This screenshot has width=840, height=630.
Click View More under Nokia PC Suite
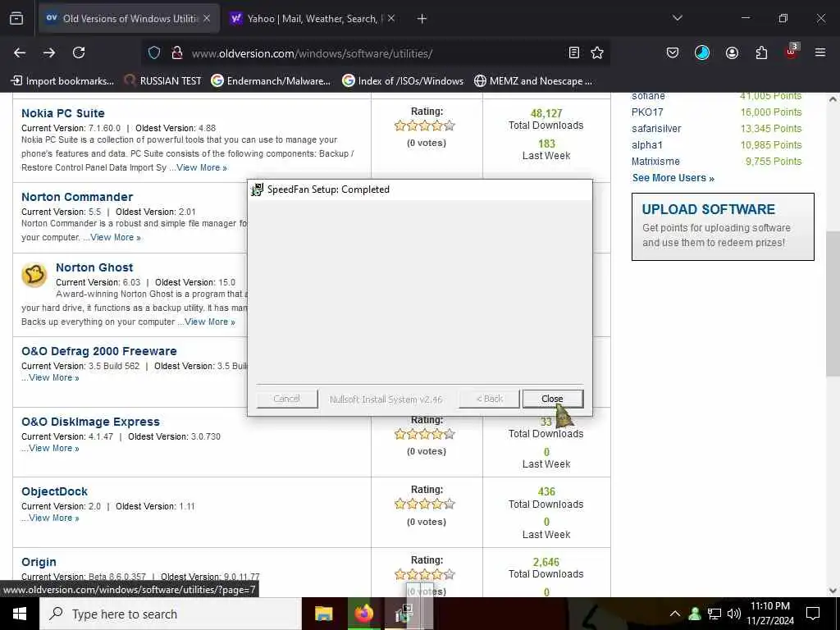(202, 167)
